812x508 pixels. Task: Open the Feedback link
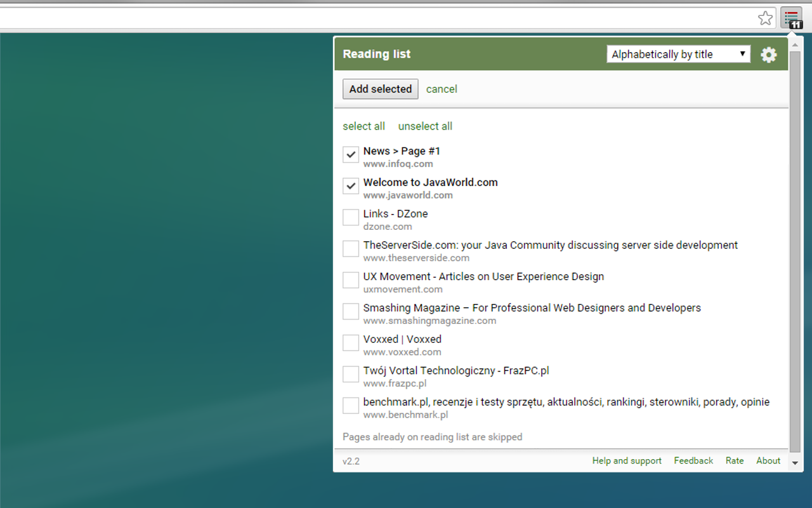coord(693,461)
